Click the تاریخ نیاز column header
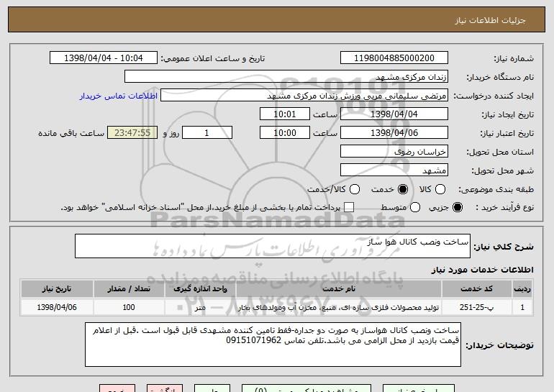 pyautogui.click(x=57, y=289)
